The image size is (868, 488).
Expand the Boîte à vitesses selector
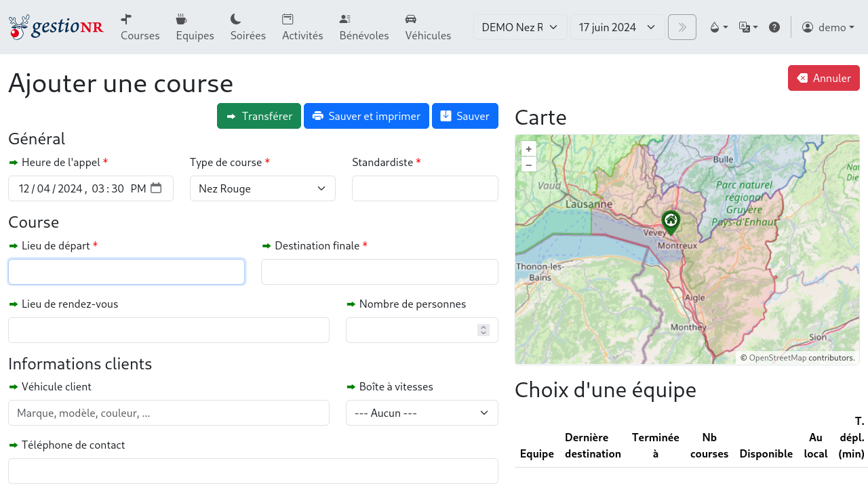click(x=422, y=413)
